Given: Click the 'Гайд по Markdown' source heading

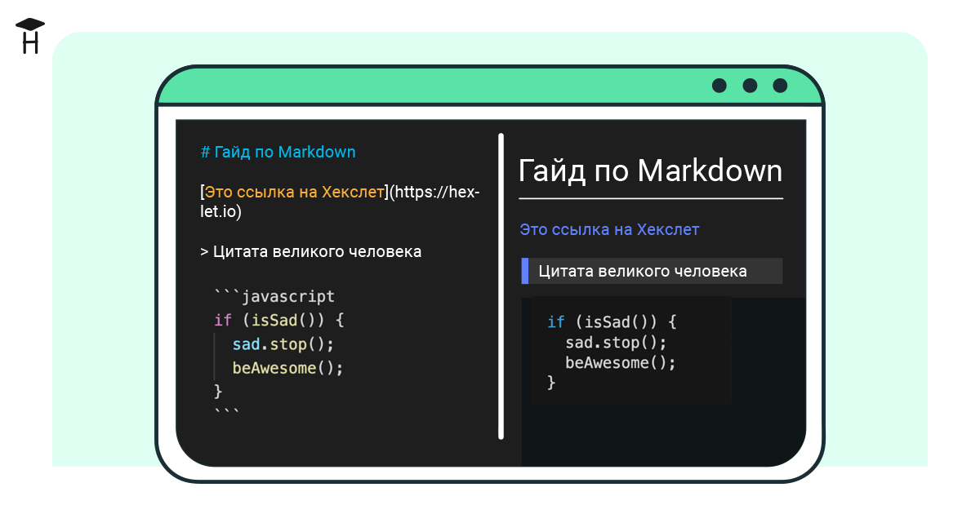Looking at the screenshot, I should [x=287, y=152].
